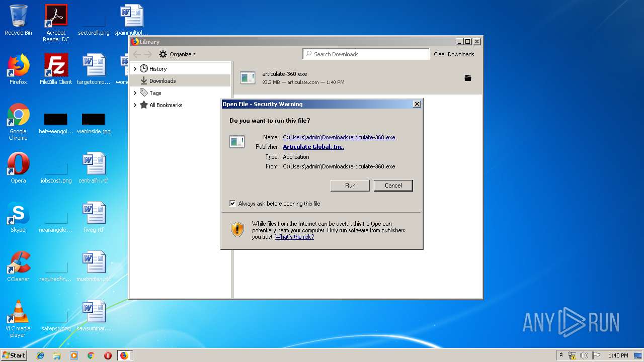Click the taskbar clock 1:40 PM
Viewport: 644px width, 362px height.
coord(618,355)
